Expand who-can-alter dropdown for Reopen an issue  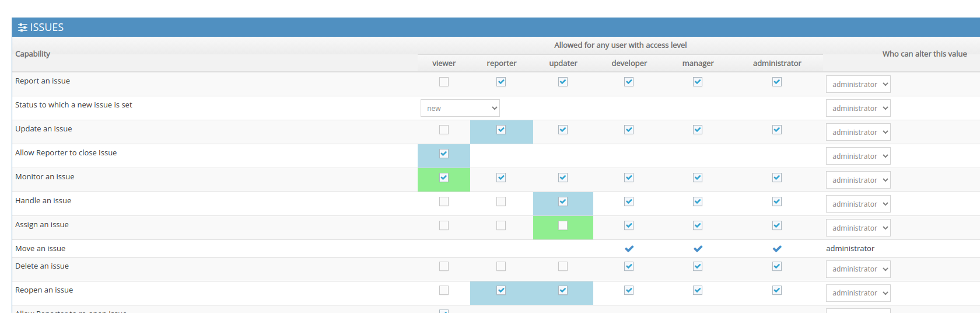pos(858,293)
